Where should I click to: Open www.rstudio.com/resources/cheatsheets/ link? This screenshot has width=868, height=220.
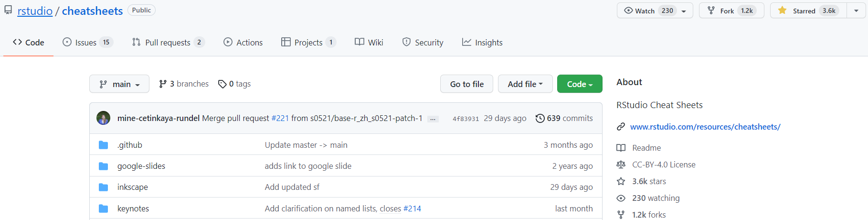tap(705, 127)
